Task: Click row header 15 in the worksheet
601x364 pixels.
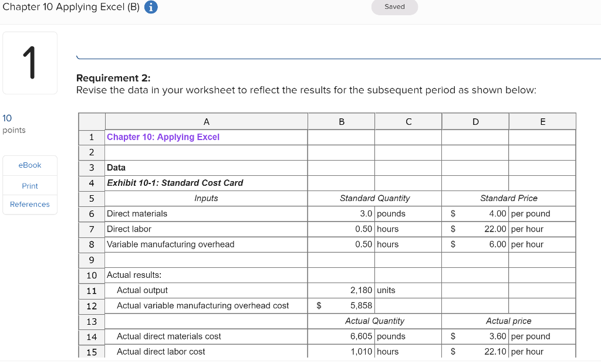Action: 92,351
